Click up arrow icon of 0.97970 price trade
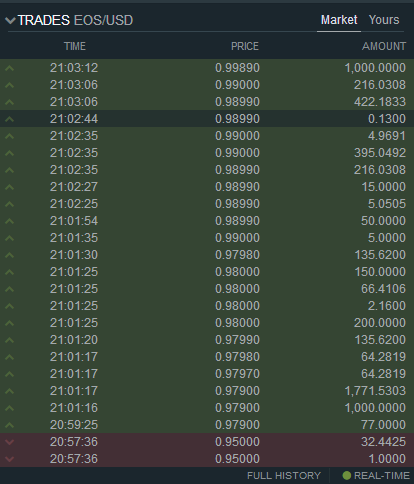The image size is (414, 484). pos(10,374)
